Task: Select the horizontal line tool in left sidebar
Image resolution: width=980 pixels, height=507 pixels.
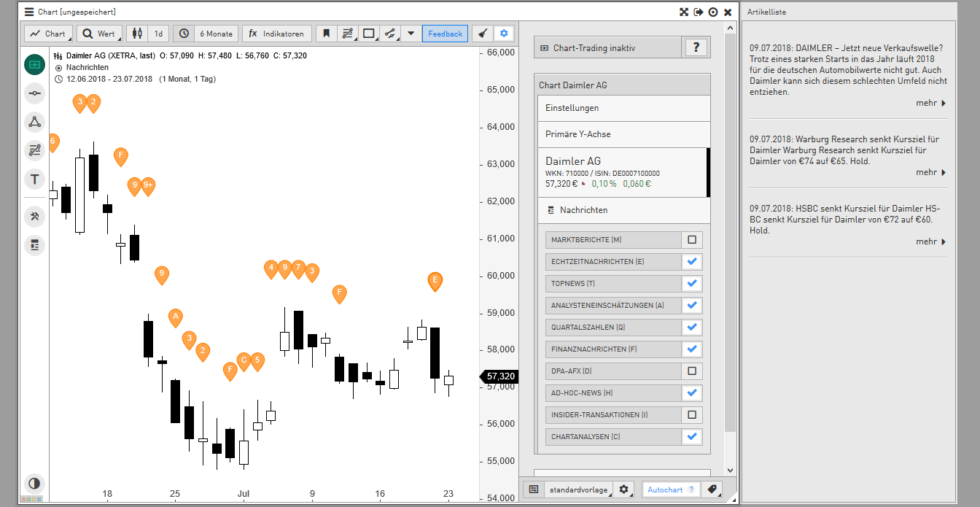Action: (x=34, y=93)
